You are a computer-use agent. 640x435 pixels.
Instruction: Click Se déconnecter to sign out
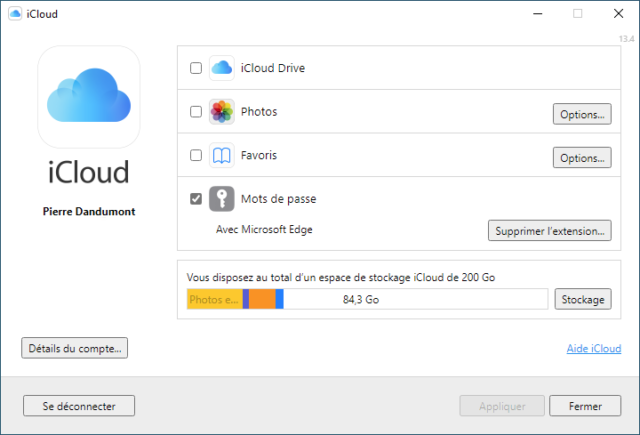click(x=79, y=406)
